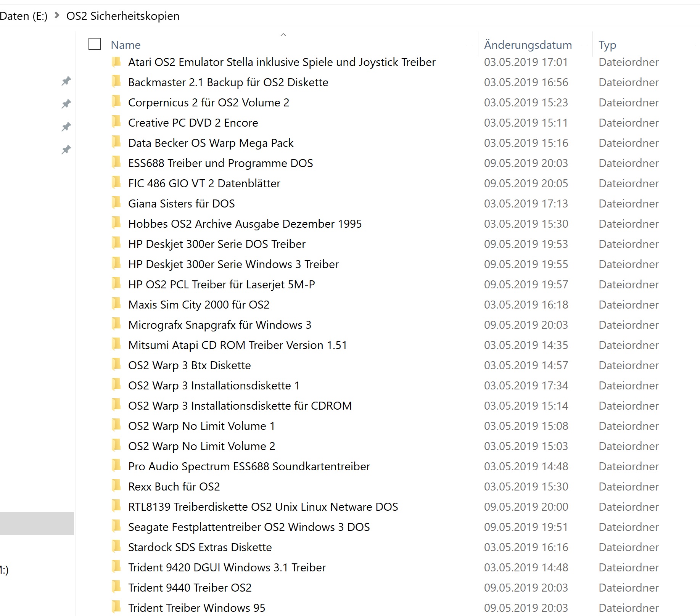This screenshot has height=616, width=700.
Task: Click the Daten (E:) breadcrumb
Action: (x=24, y=16)
